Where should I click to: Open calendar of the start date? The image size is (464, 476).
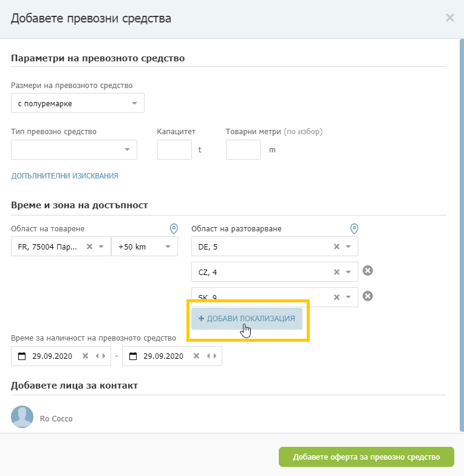coord(22,356)
